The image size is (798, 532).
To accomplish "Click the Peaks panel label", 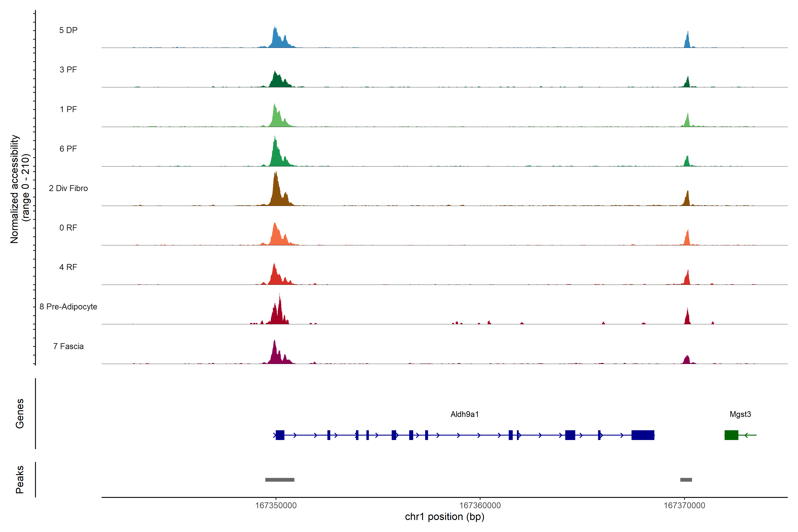I will click(x=20, y=479).
